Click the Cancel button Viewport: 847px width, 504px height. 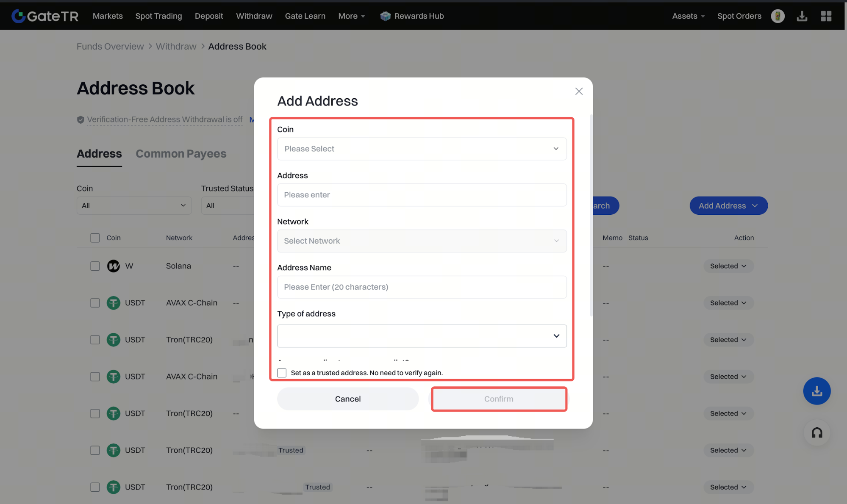pos(347,399)
